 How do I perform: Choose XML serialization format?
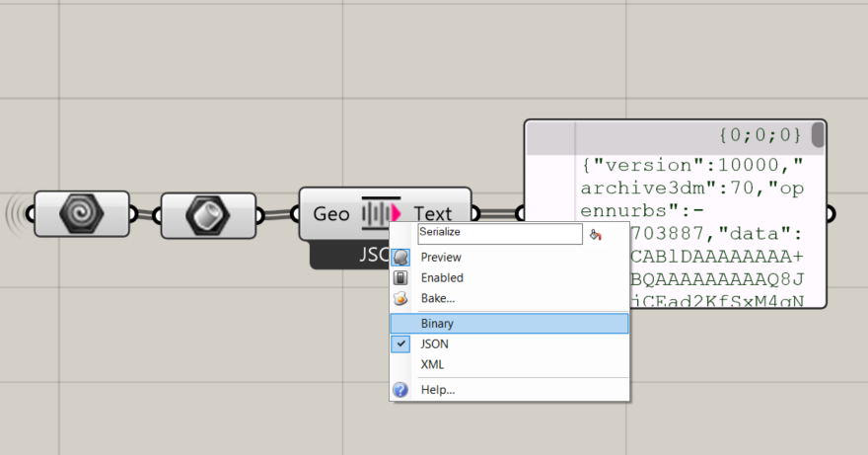[509, 364]
